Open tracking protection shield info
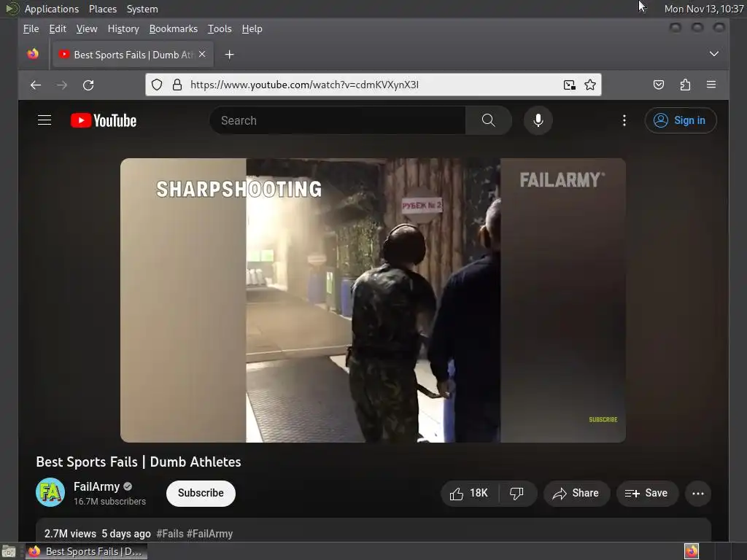The width and height of the screenshot is (747, 560). click(157, 85)
